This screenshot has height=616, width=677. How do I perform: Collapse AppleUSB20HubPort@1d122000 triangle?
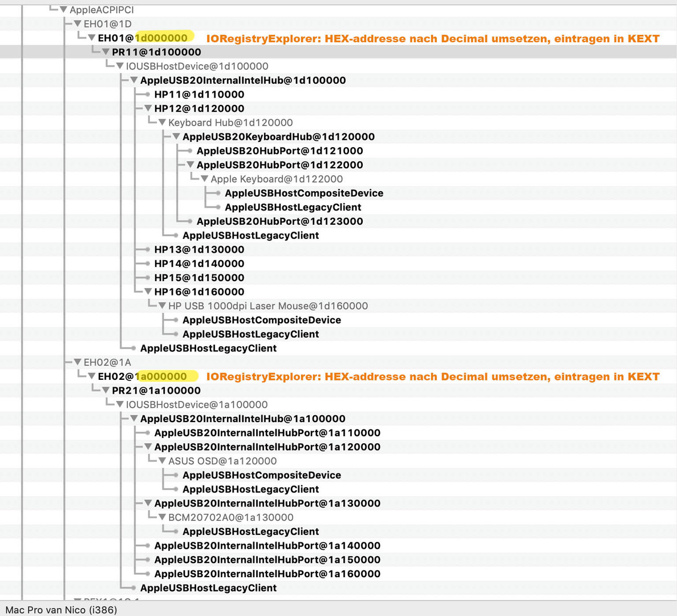190,164
